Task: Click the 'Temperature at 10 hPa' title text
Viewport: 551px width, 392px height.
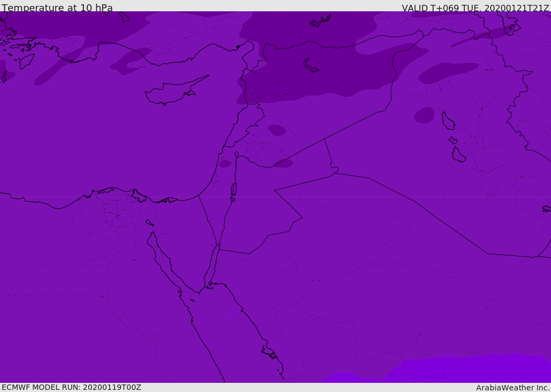Action: click(x=57, y=8)
